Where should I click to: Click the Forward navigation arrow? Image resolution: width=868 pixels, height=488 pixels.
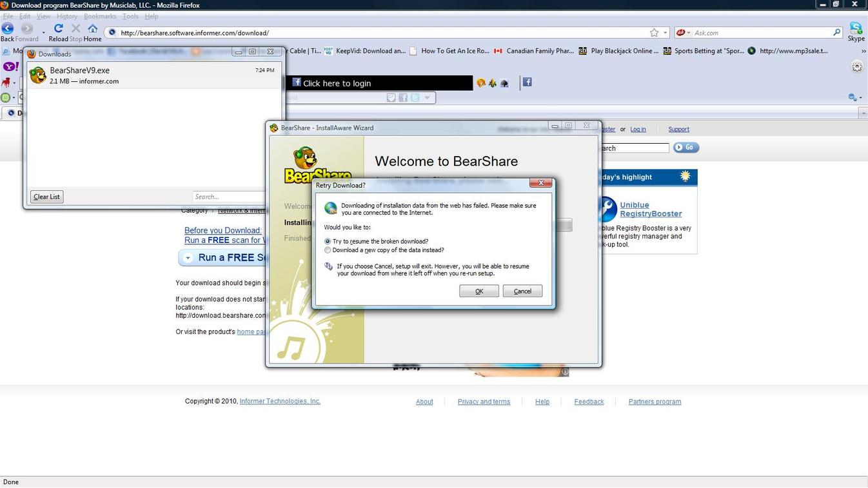(26, 28)
